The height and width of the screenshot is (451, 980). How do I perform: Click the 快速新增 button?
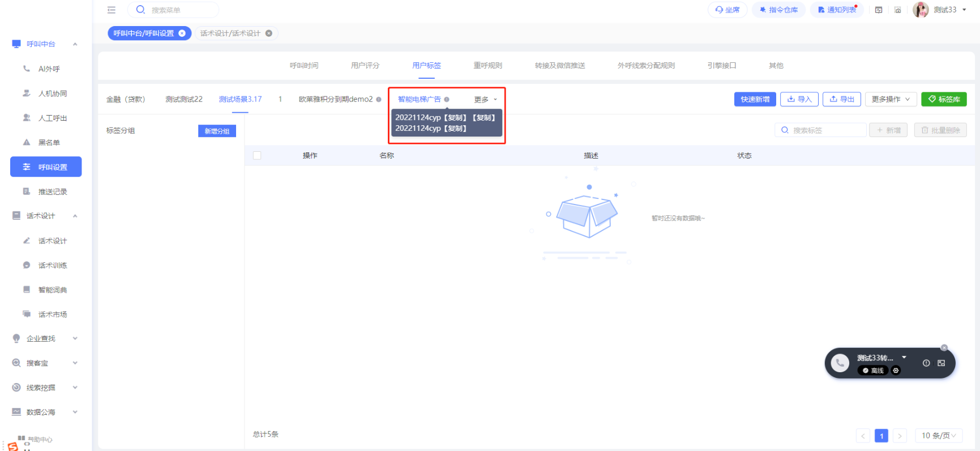pos(755,99)
